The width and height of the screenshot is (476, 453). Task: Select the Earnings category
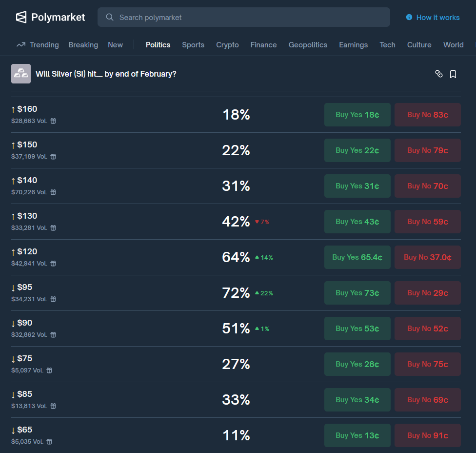354,44
